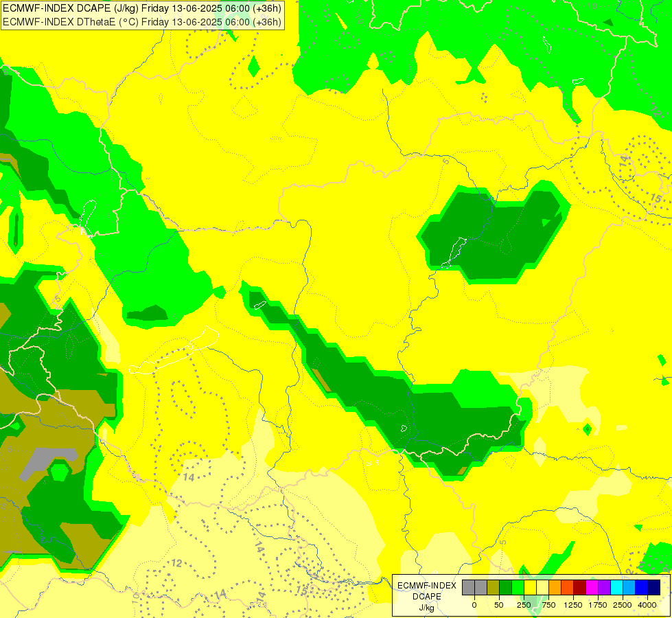Click the 'ECMWF-INDEX DCAPE (J/kg)' header line
Screen dimensions: 672x618
(x=142, y=8)
